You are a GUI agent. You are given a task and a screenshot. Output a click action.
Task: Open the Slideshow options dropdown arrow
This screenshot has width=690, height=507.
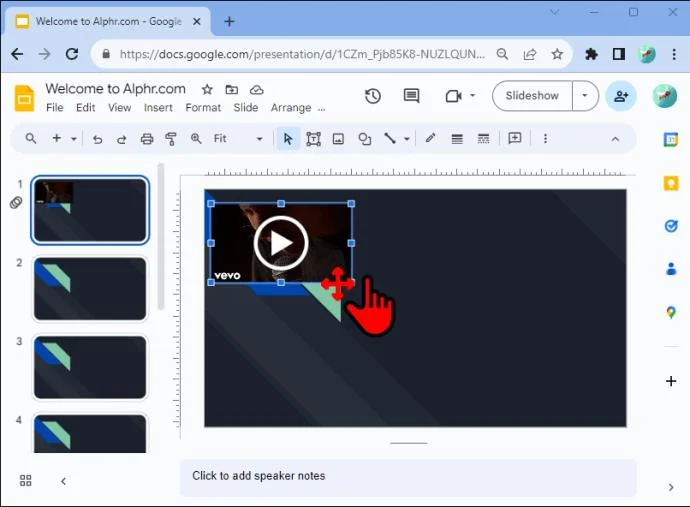coord(585,96)
